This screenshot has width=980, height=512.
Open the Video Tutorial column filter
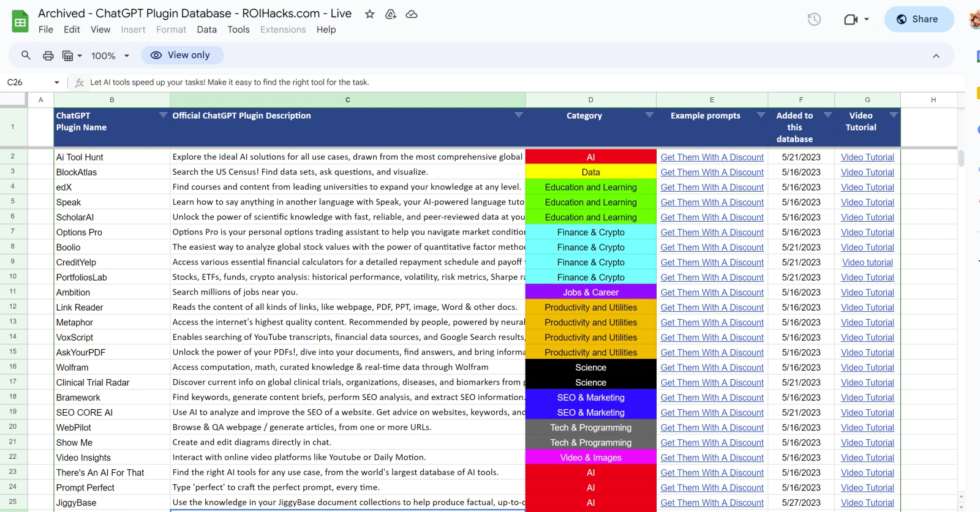tap(894, 115)
